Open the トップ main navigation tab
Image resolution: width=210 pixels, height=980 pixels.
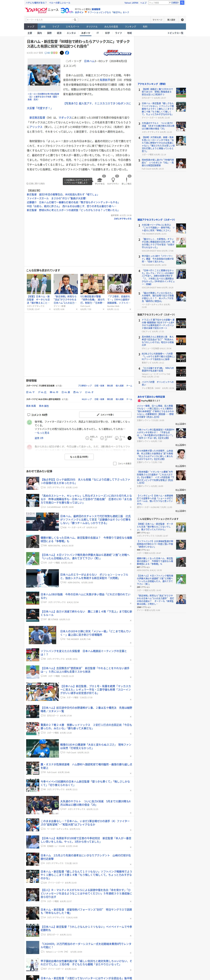(x=31, y=27)
